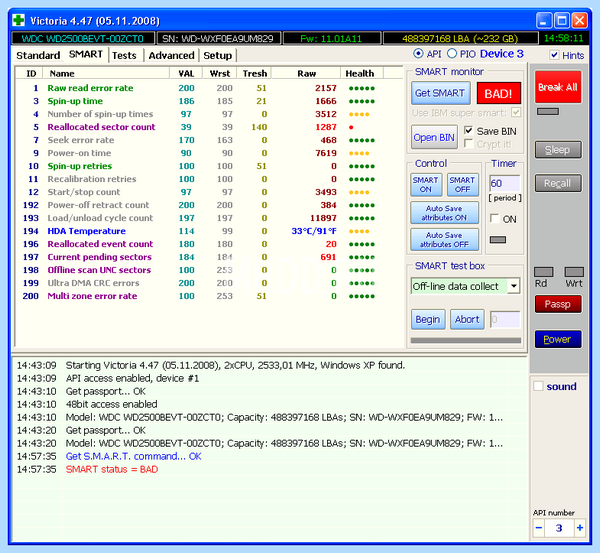Image resolution: width=600 pixels, height=553 pixels.
Task: Click the Rd indicator box
Action: [x=544, y=272]
